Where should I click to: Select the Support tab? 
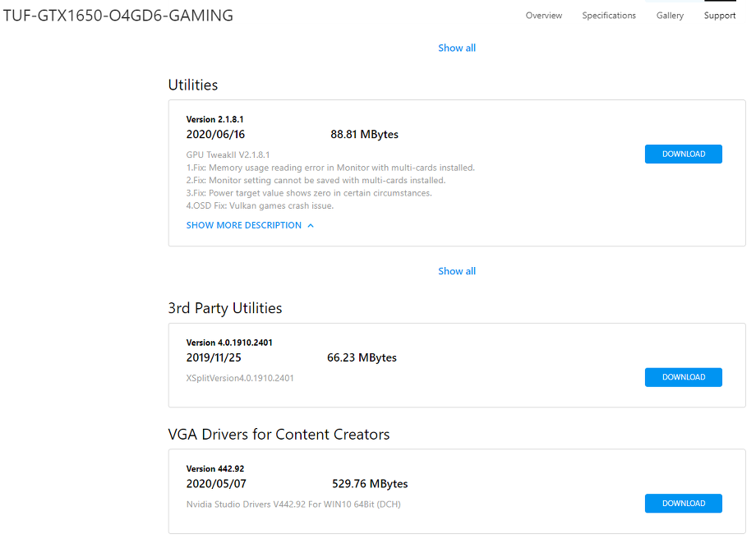point(719,16)
